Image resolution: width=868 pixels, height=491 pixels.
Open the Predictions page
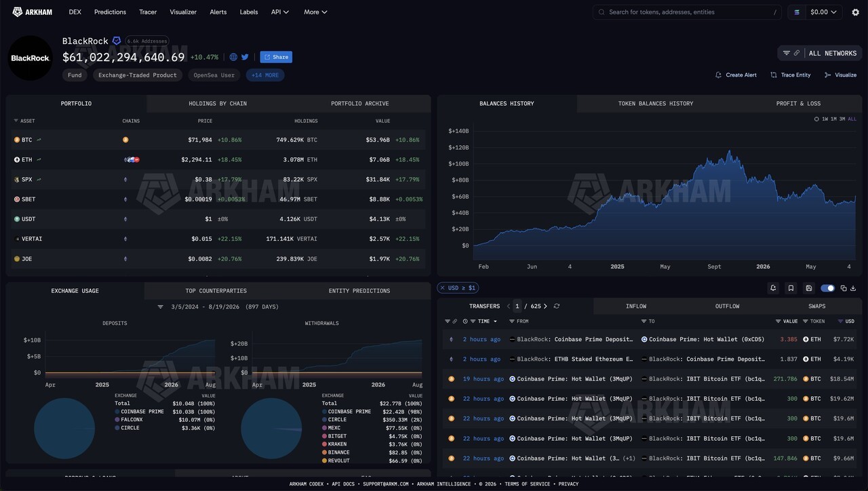pyautogui.click(x=110, y=12)
